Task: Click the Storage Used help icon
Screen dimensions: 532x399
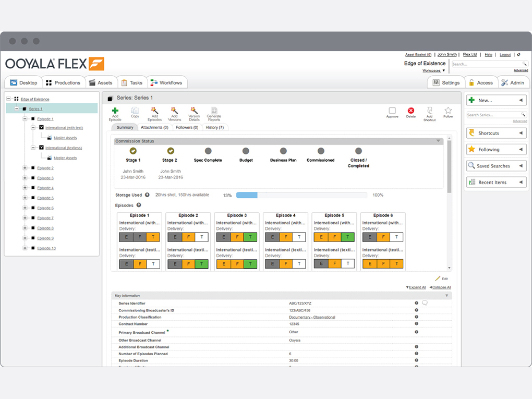Action: tap(147, 195)
